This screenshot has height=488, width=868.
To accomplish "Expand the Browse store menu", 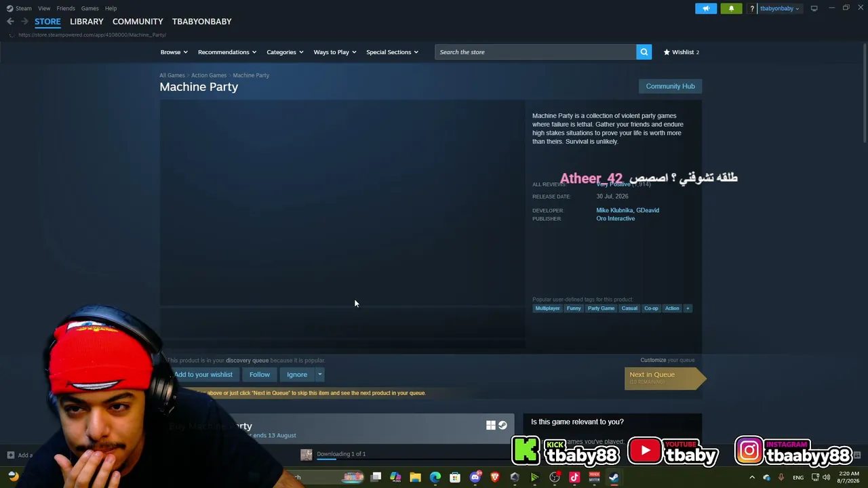I will tap(174, 52).
